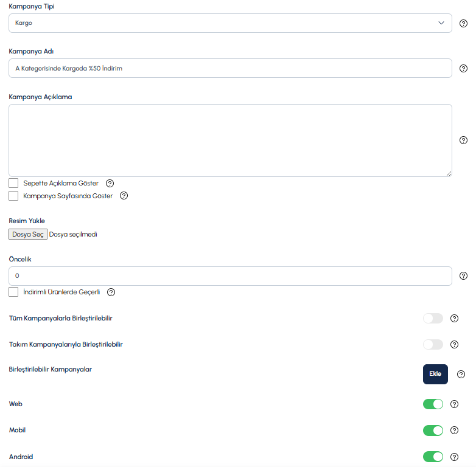Enable Kampanya Sayfasında Göster checkbox
Image resolution: width=476 pixels, height=467 pixels.
click(x=13, y=196)
